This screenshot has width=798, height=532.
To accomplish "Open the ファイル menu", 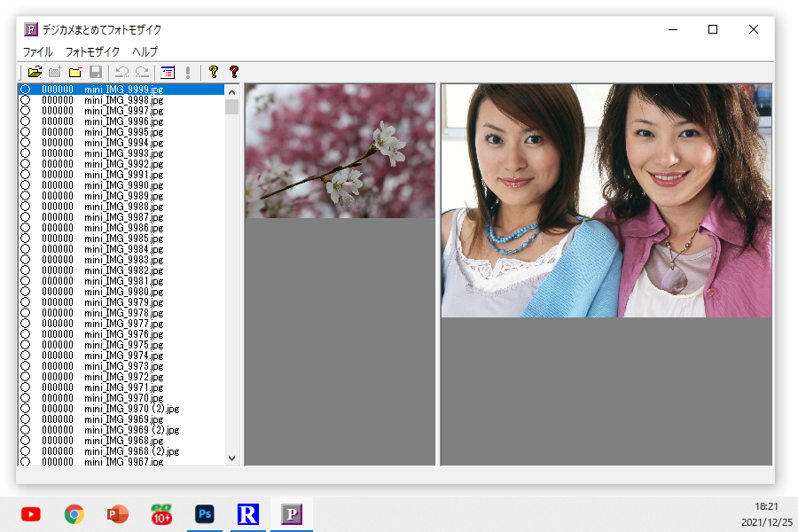I will [37, 52].
